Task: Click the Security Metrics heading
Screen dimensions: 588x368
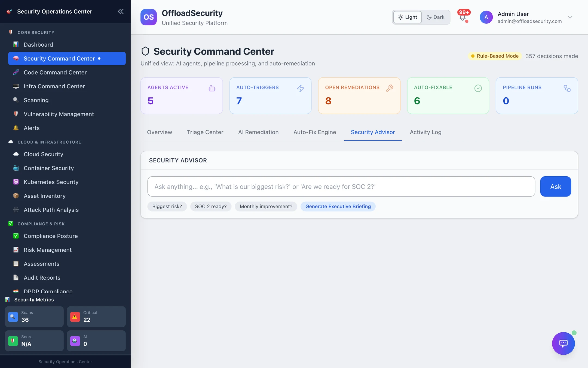Action: (34, 300)
